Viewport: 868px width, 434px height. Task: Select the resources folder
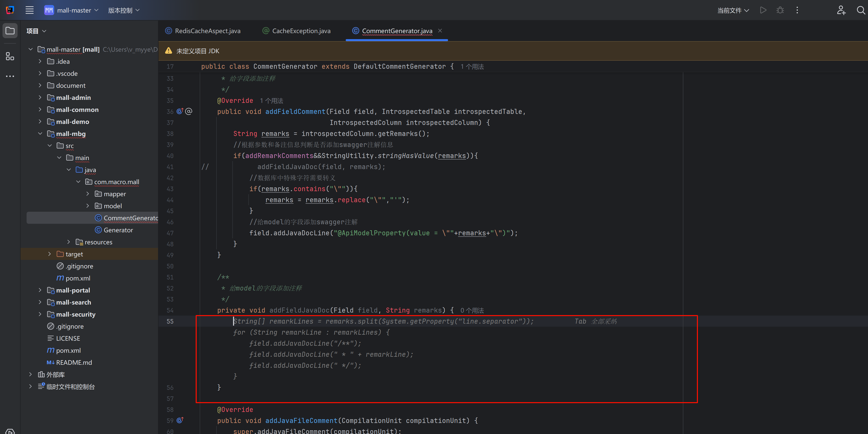point(98,242)
